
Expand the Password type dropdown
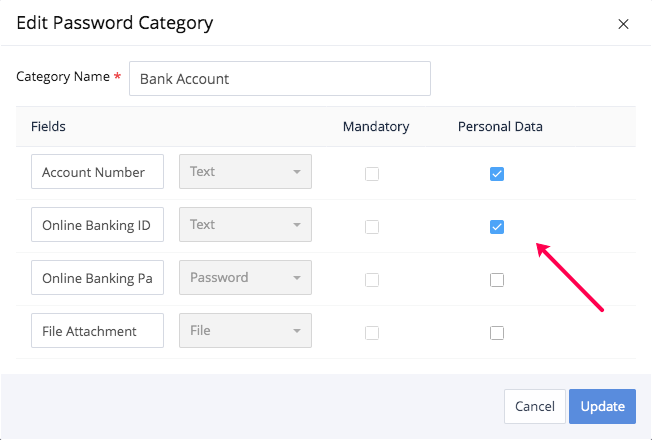(245, 278)
